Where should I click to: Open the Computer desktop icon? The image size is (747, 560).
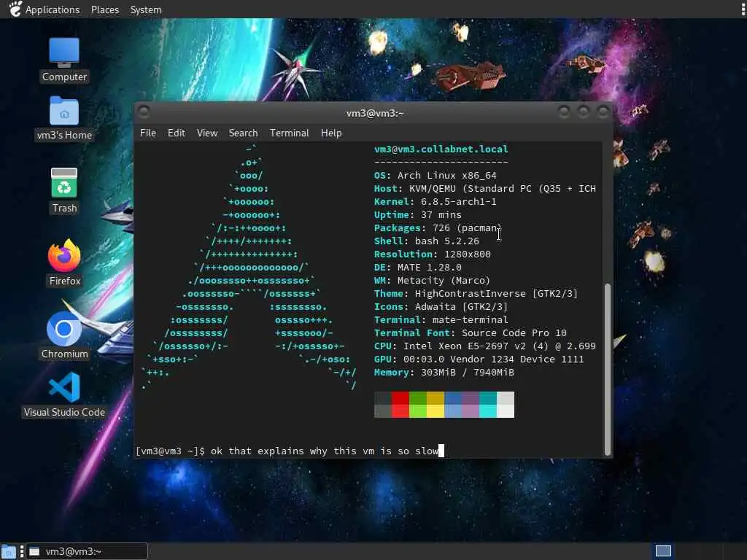pos(64,60)
